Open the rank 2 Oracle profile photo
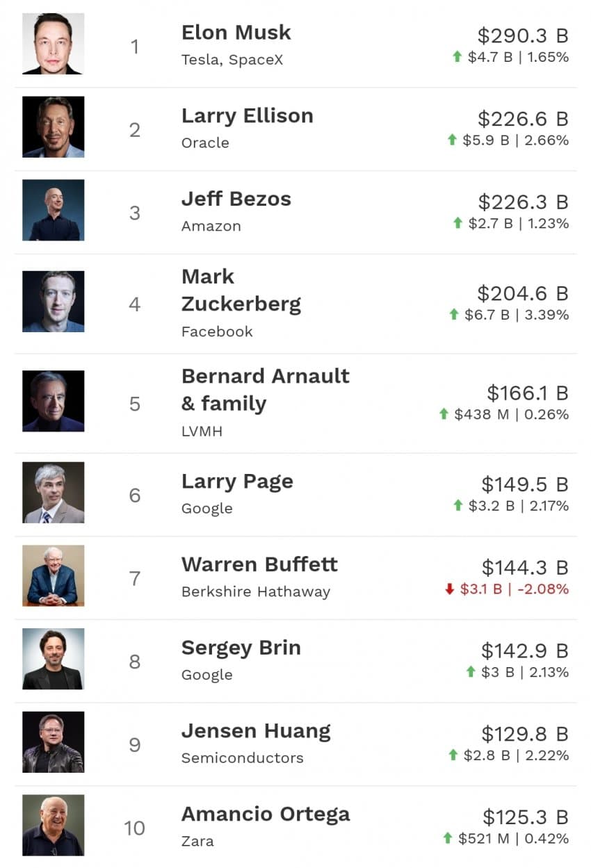Image resolution: width=591 pixels, height=868 pixels. click(53, 127)
